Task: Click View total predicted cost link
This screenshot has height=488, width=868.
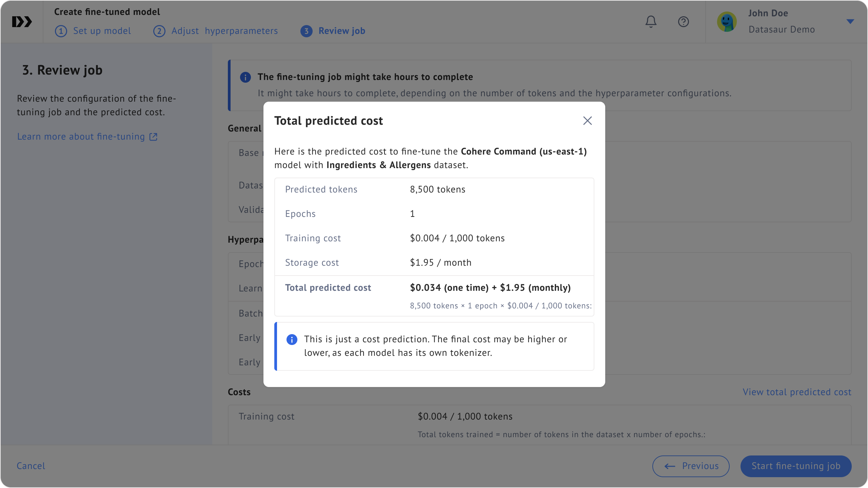Action: click(x=797, y=392)
